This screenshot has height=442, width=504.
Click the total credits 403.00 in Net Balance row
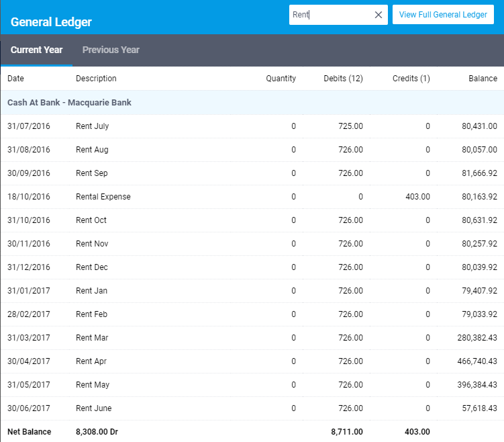[x=417, y=432]
